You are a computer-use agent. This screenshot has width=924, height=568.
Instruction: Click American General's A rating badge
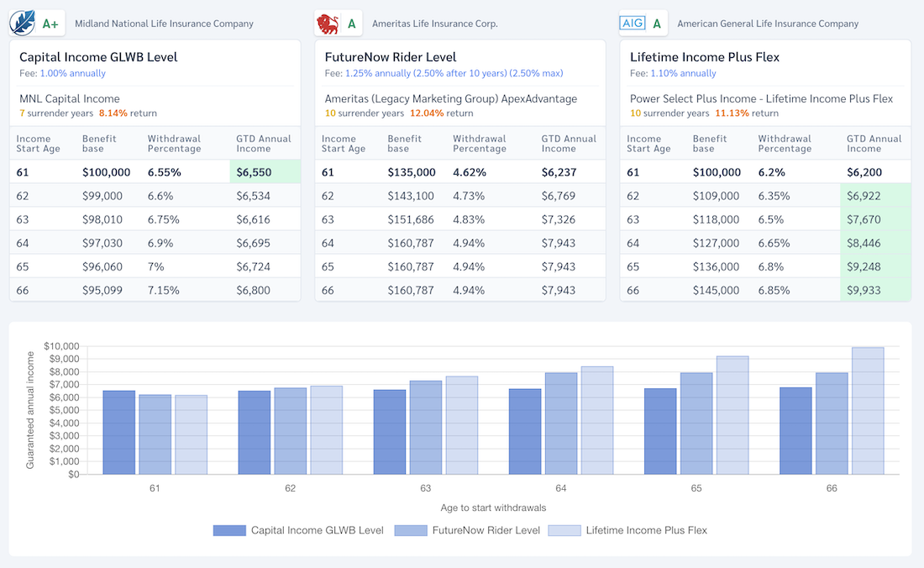[657, 24]
